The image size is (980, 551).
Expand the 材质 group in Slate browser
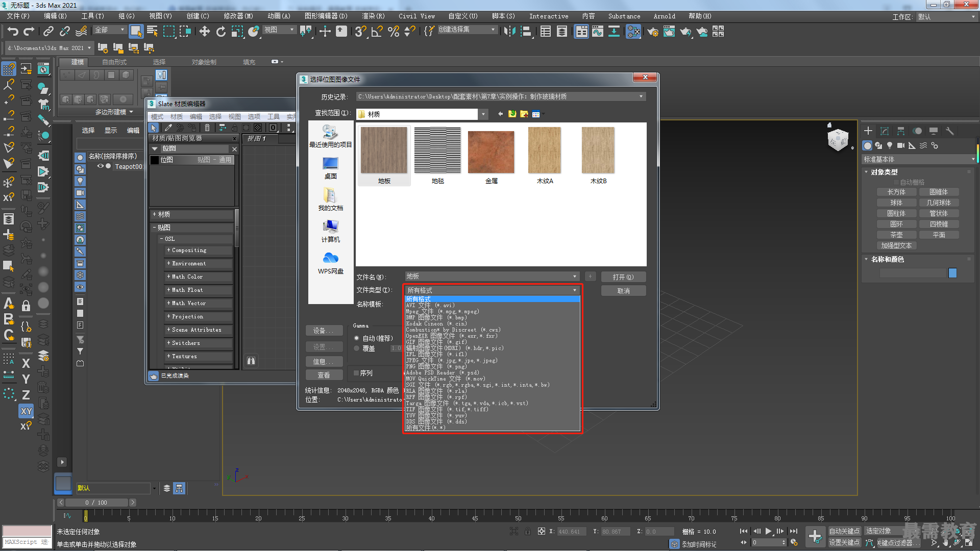tap(154, 214)
